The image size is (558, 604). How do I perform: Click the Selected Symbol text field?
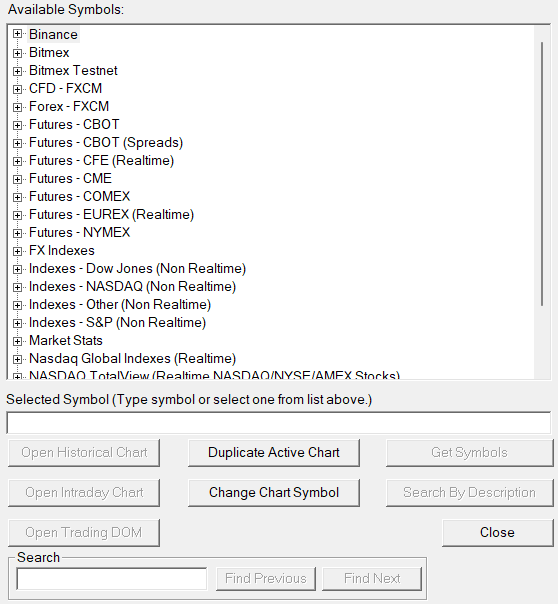279,423
